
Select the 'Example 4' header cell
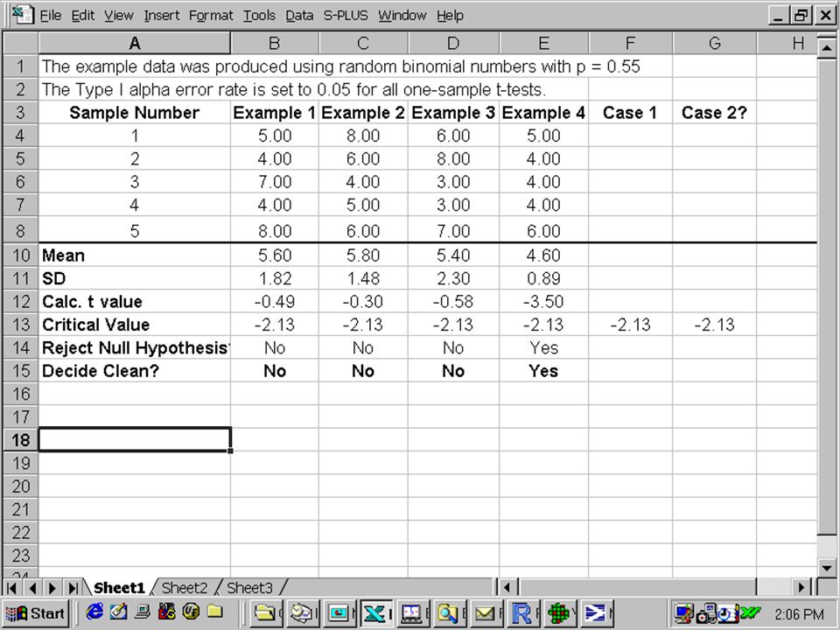point(543,113)
